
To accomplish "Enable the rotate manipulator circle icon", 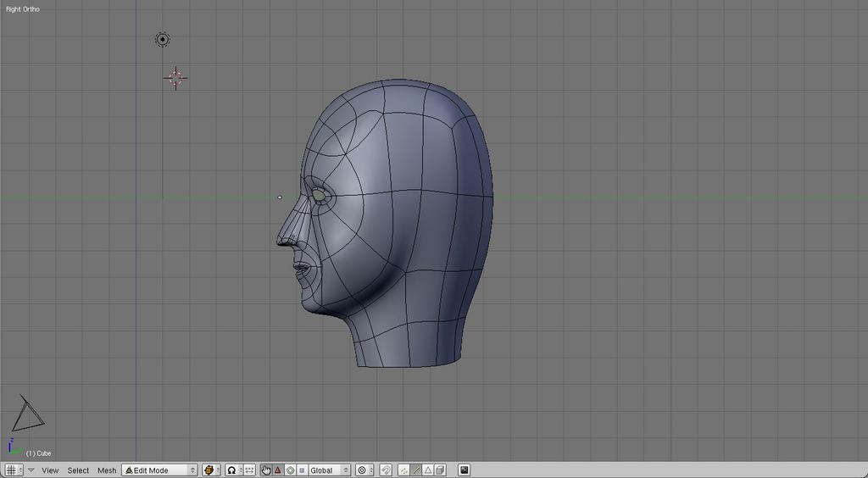I will pos(290,470).
